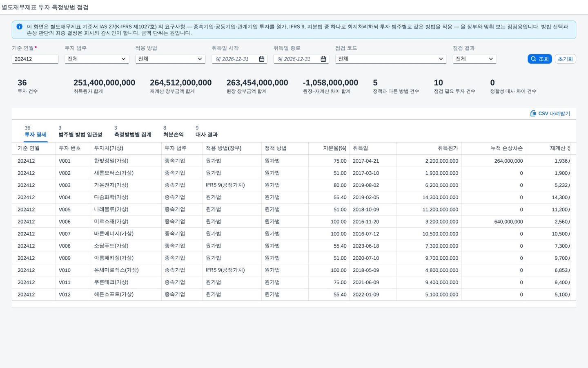This screenshot has height=368, width=588.
Task: Open calendar picker for 취득일 시작
Action: click(262, 59)
